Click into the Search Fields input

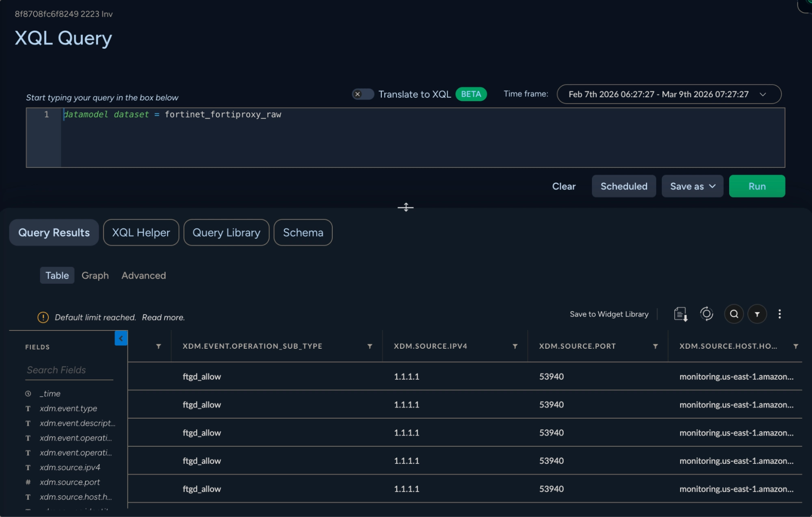pyautogui.click(x=69, y=370)
